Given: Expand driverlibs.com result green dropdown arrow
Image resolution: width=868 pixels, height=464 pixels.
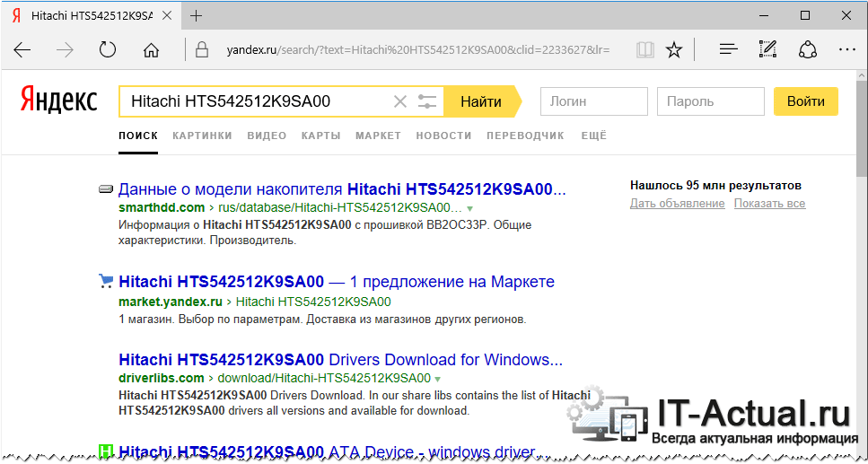Looking at the screenshot, I should point(436,379).
